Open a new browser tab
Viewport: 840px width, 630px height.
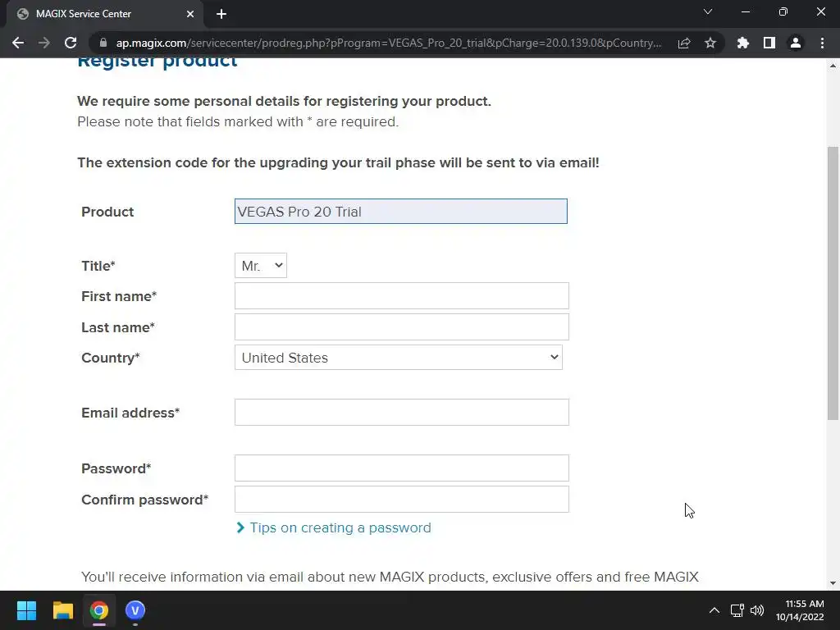[221, 14]
